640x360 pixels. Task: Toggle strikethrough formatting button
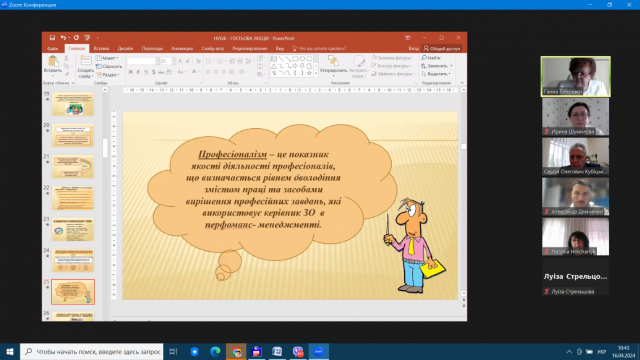click(161, 72)
